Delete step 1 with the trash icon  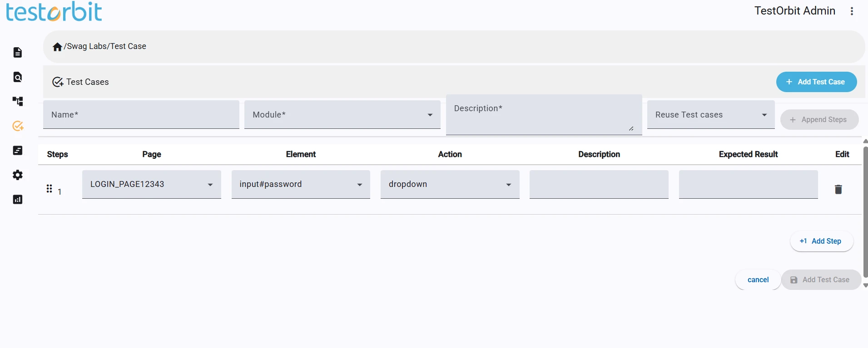click(x=838, y=189)
